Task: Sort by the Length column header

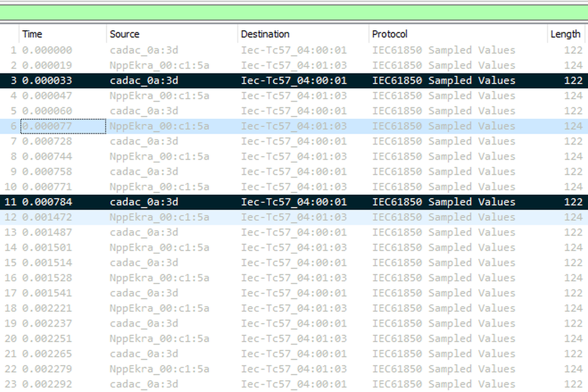Action: (x=566, y=34)
